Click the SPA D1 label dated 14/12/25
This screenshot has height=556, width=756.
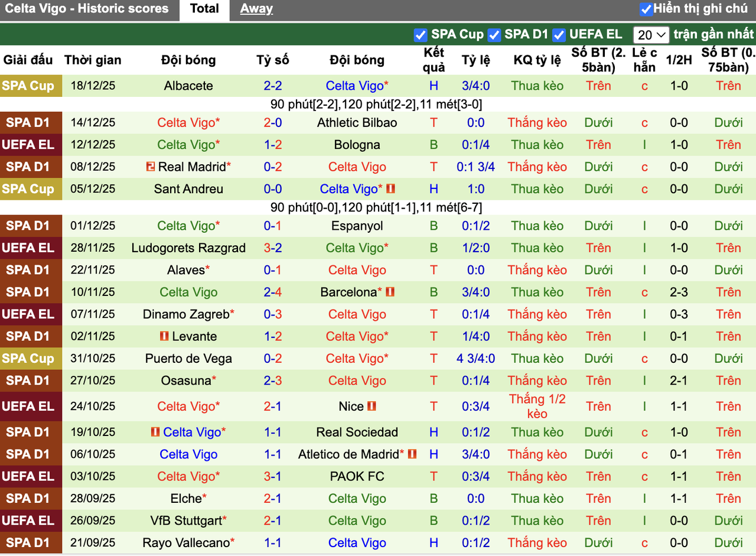coord(31,123)
